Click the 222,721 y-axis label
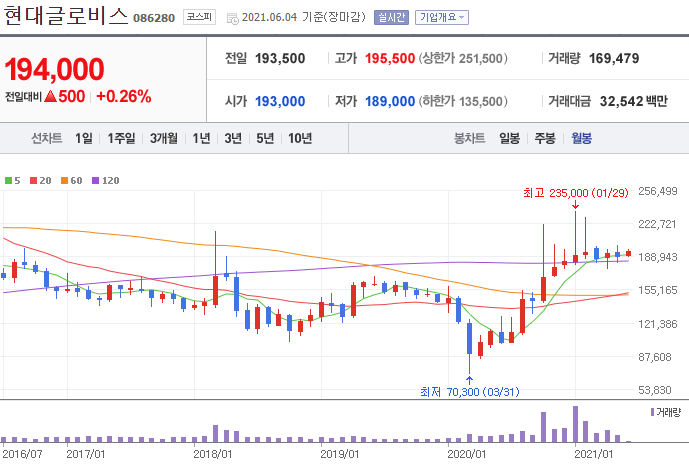The width and height of the screenshot is (689, 465). tap(657, 224)
